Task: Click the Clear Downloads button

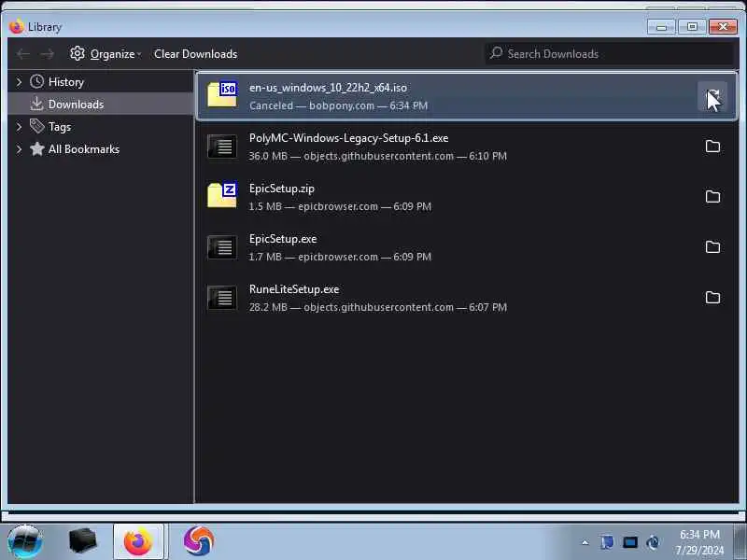Action: pyautogui.click(x=195, y=54)
